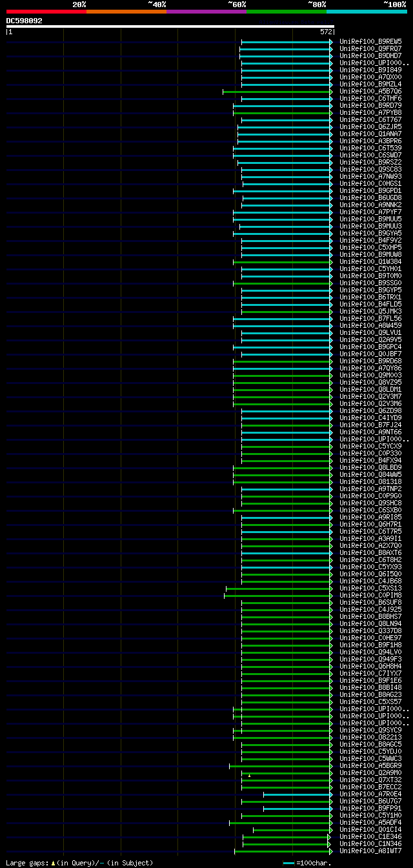Click the purple ~60% identity legend segment

pos(206,12)
